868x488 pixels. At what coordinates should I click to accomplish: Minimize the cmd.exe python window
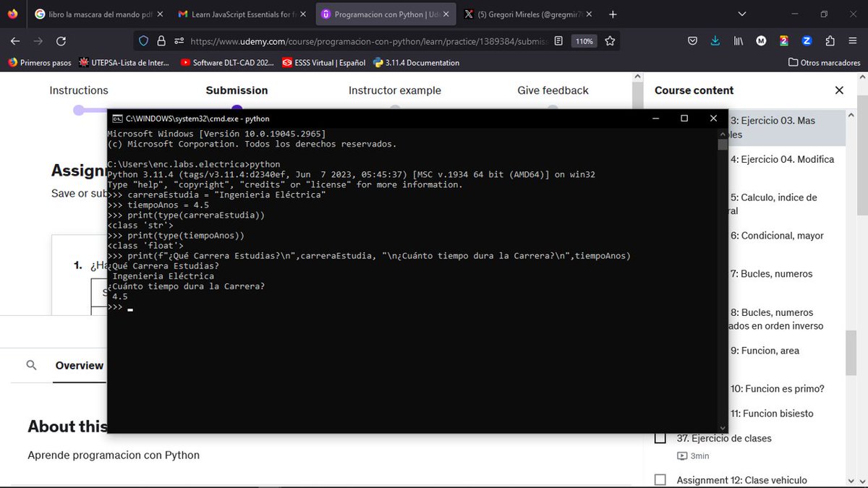tap(655, 119)
